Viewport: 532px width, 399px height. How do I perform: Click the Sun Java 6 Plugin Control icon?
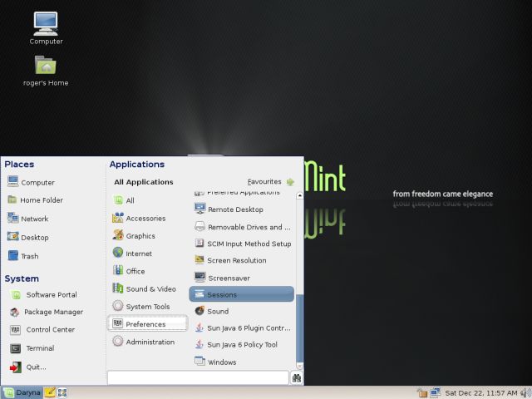tap(199, 328)
